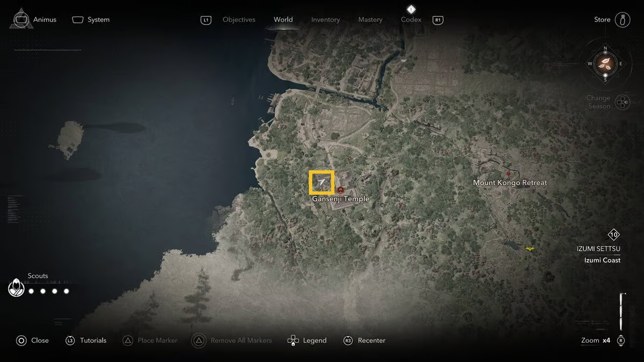The image size is (644, 362).
Task: Open Tutorials
Action: [93, 341]
